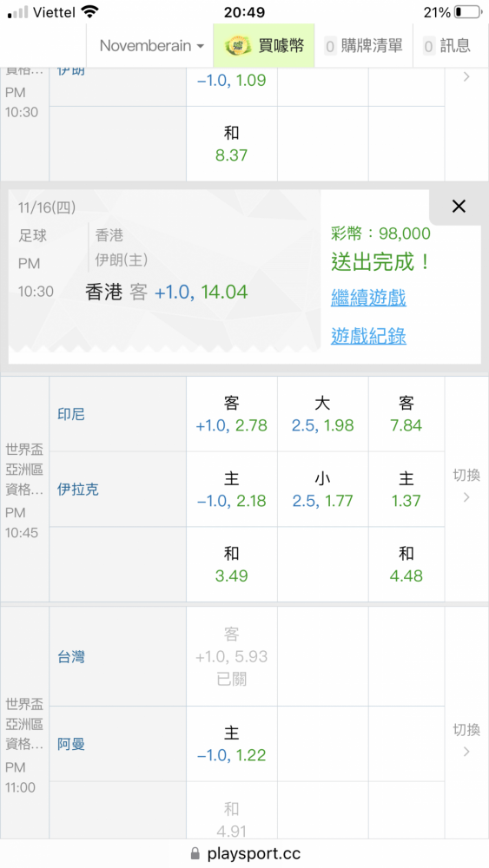Select under 小 2.5, 1.77 odds
Viewport: 489px width, 868px height.
(323, 490)
